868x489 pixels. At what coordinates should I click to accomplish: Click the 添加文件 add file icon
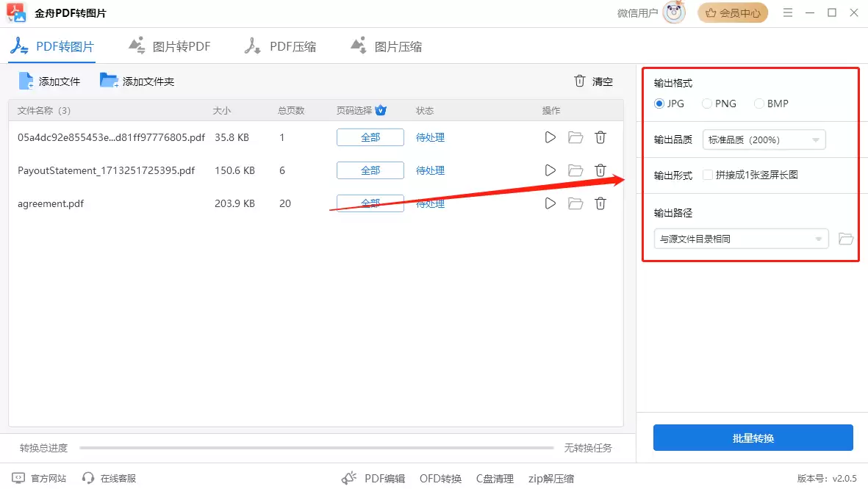[24, 81]
